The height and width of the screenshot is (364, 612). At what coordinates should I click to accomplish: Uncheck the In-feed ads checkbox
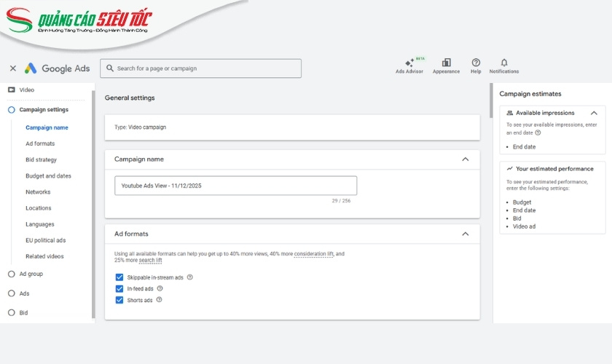point(119,288)
